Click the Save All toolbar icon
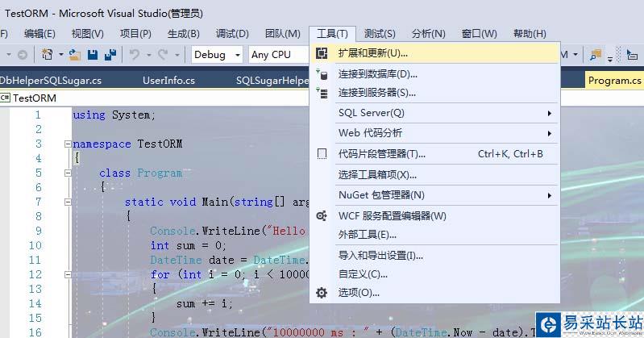This screenshot has width=644, height=338. coord(110,54)
